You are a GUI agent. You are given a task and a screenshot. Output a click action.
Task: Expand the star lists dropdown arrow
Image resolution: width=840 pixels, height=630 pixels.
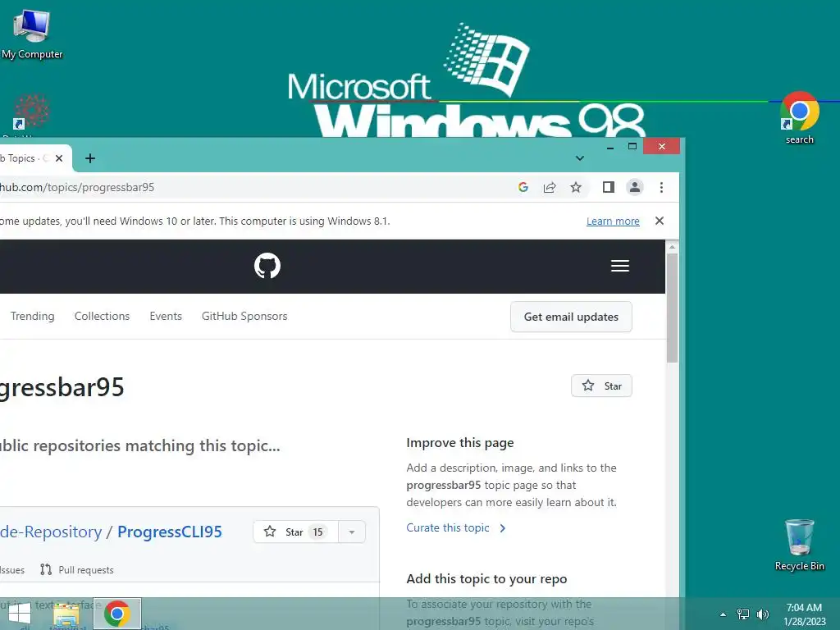tap(352, 532)
